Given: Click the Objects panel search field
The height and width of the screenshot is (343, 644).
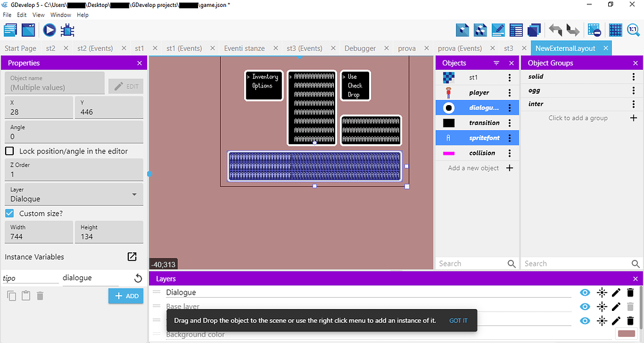Looking at the screenshot, I should [472, 264].
